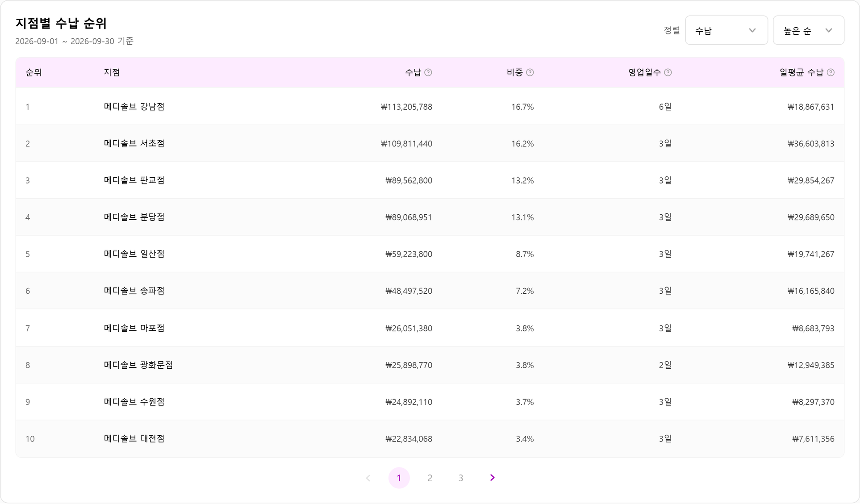Select the 메디솔브 강남점 row
860x504 pixels.
click(x=430, y=107)
